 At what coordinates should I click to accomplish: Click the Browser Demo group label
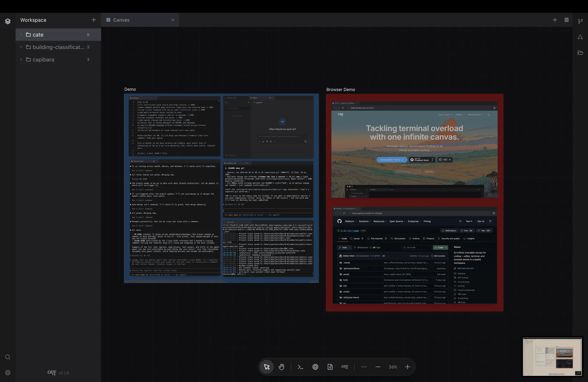[x=341, y=89]
